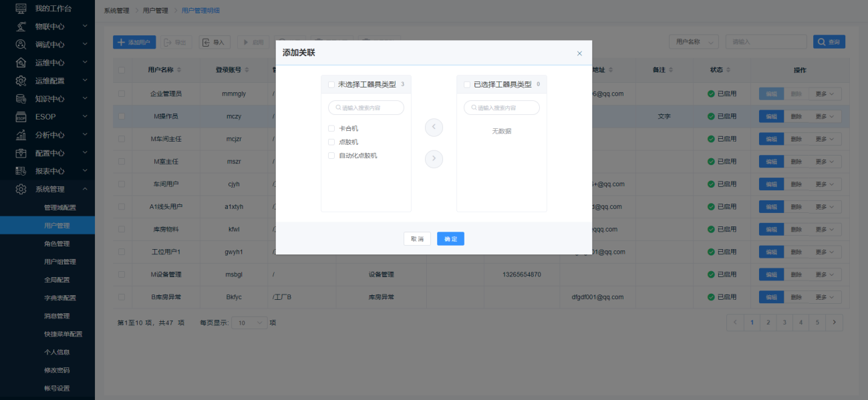Viewport: 868px width, 400px height.
Task: Click the 报表中心 sidebar icon
Action: click(x=21, y=171)
